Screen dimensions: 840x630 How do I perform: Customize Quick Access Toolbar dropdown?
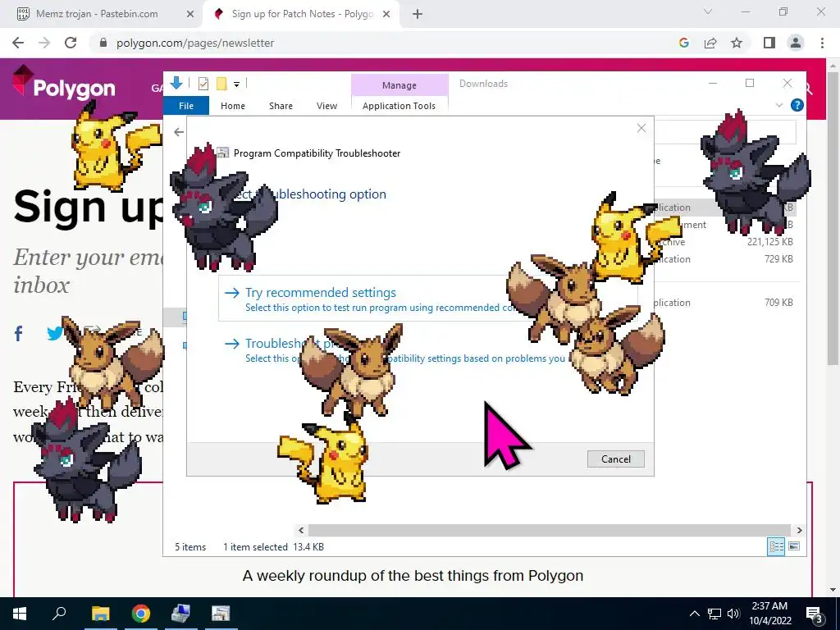236,84
